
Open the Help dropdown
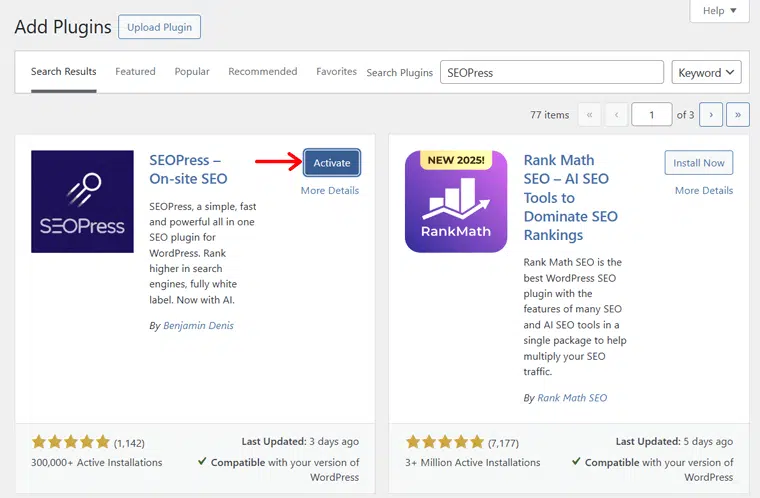click(719, 11)
